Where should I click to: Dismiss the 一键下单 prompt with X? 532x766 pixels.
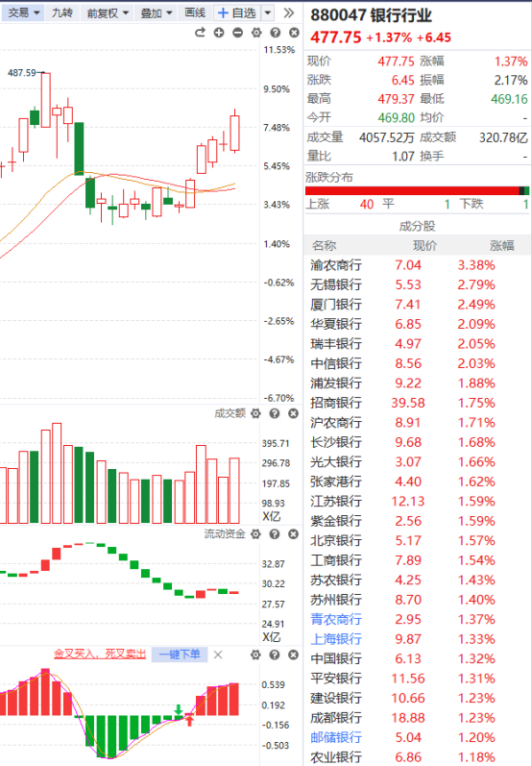pos(218,655)
